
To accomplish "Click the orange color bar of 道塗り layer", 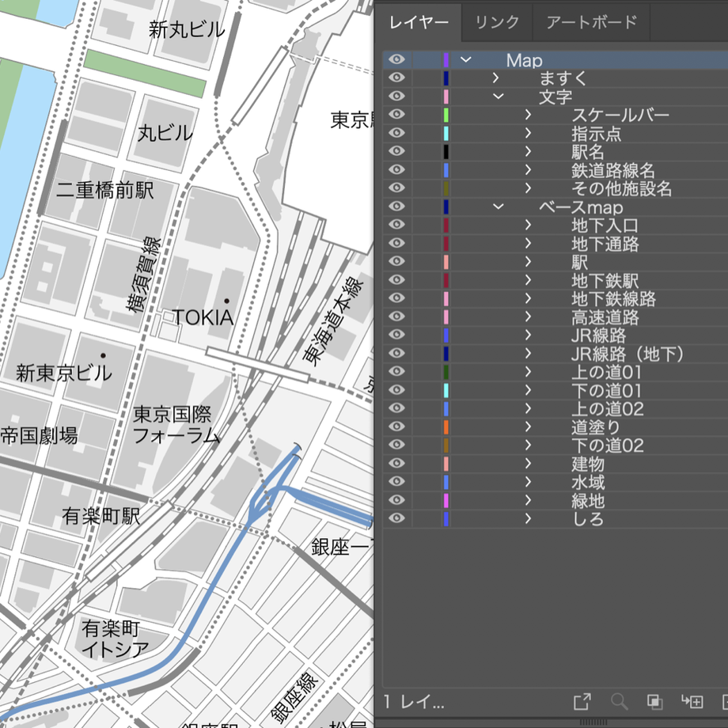I will (x=446, y=427).
